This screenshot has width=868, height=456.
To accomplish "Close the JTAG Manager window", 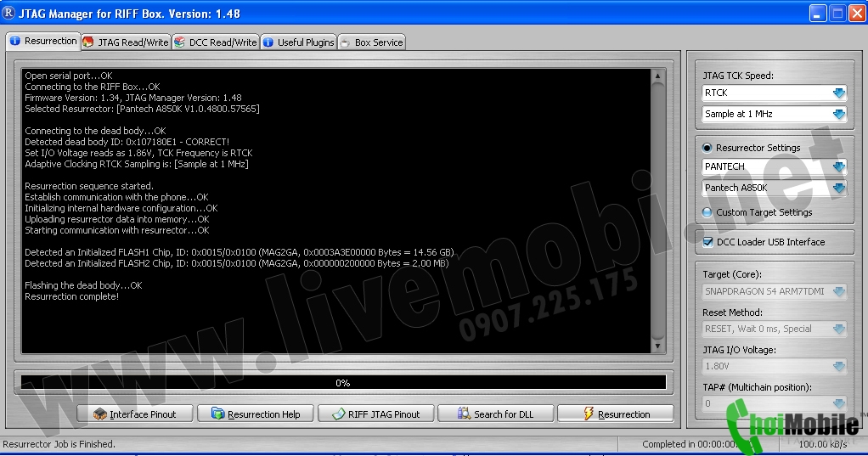I will 857,14.
